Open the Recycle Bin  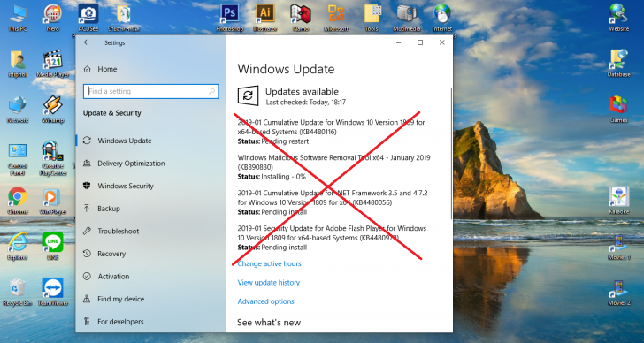tap(18, 292)
